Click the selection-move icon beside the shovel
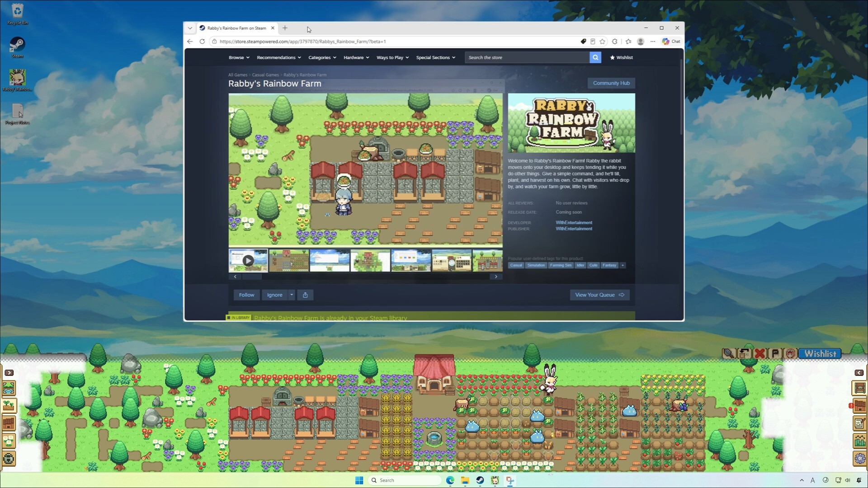 click(744, 353)
